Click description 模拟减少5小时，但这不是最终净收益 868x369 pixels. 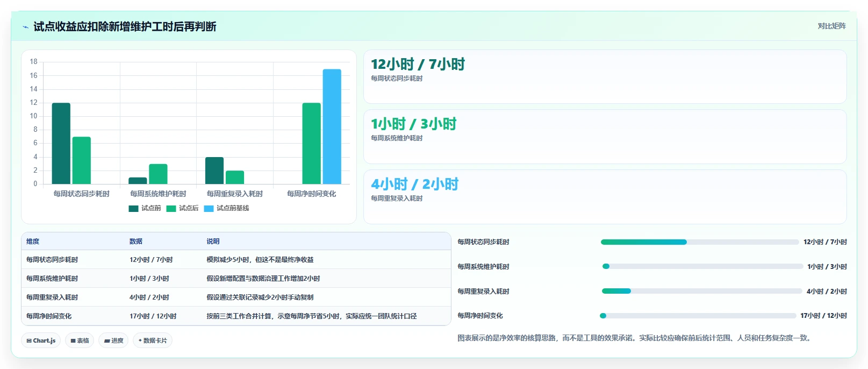[260, 260]
